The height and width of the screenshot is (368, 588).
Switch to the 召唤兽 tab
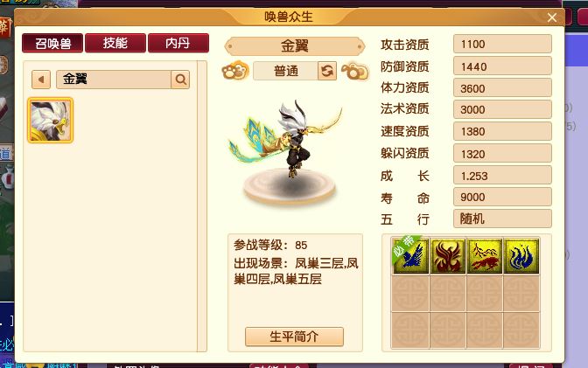click(x=52, y=43)
